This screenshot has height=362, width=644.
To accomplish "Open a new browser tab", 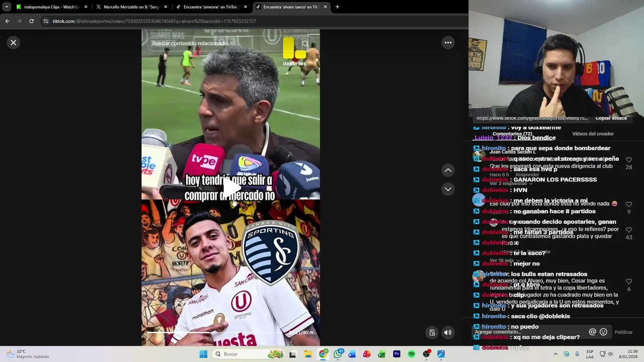I will pos(337,7).
